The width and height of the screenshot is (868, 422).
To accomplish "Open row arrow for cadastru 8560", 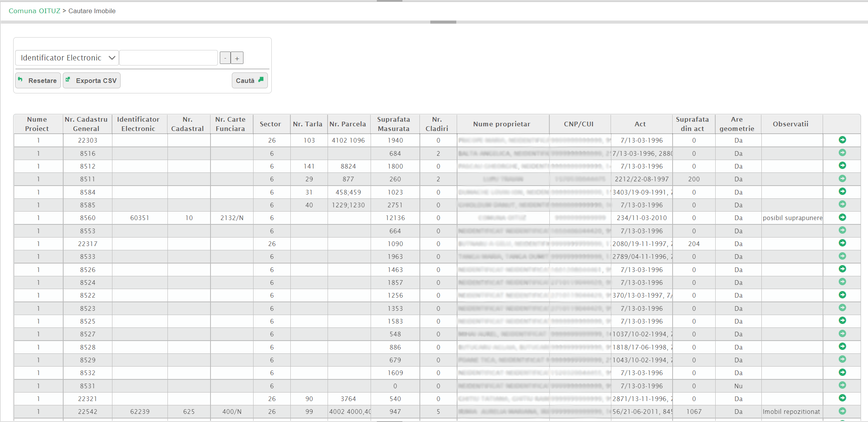I will (842, 217).
